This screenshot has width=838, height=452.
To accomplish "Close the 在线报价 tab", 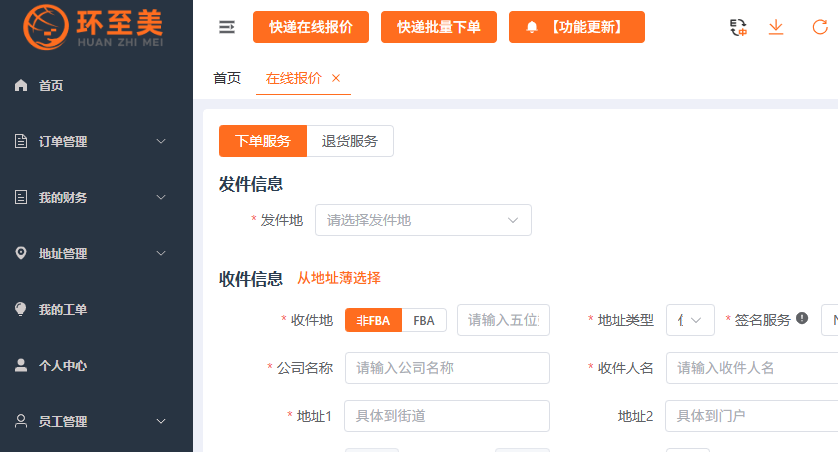I will pyautogui.click(x=336, y=78).
